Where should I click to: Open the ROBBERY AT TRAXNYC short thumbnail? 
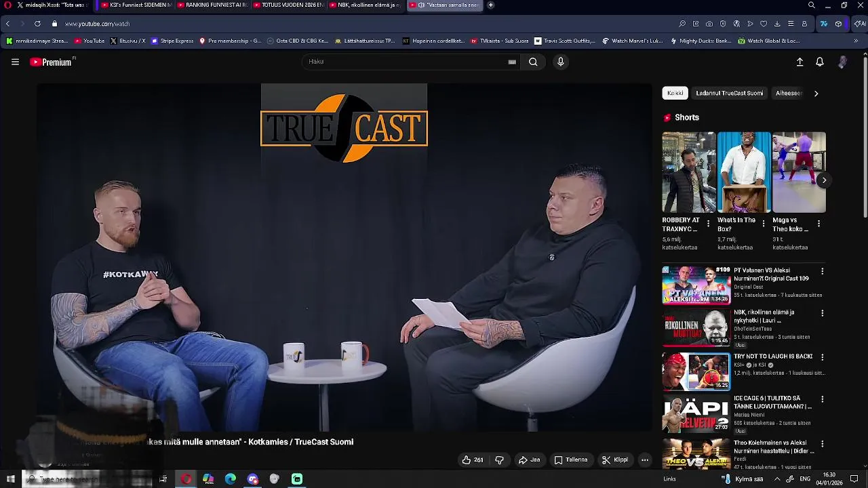pyautogui.click(x=688, y=172)
